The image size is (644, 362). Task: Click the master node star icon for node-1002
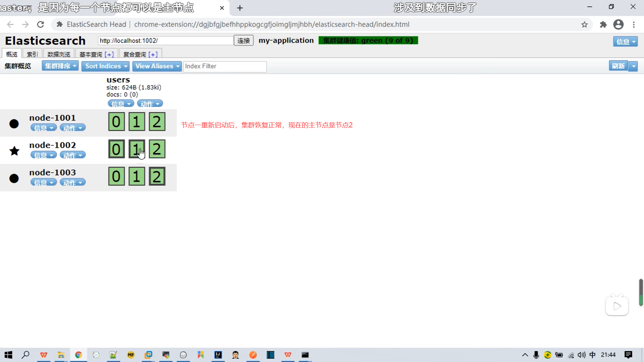pos(14,151)
